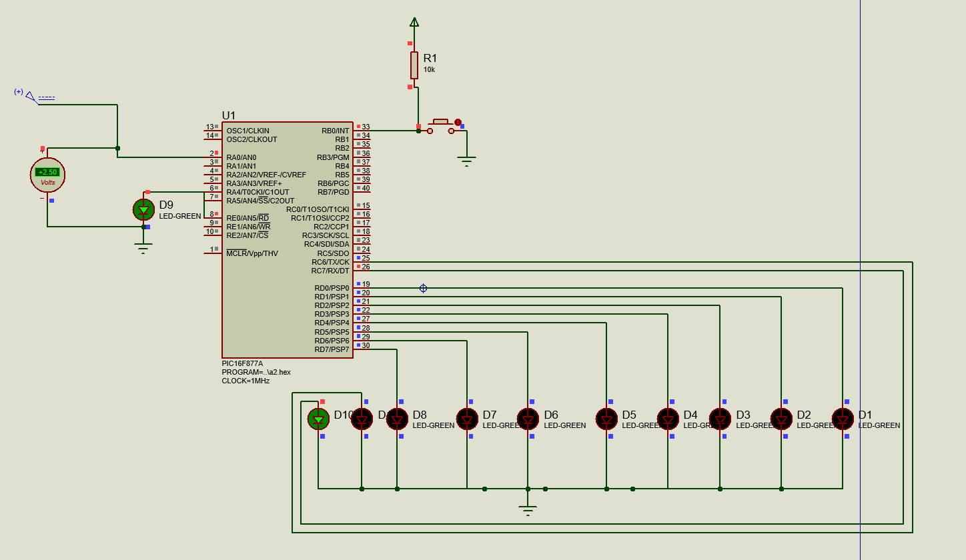Click the voltage probe marked (+)
966x560 pixels.
click(x=31, y=97)
